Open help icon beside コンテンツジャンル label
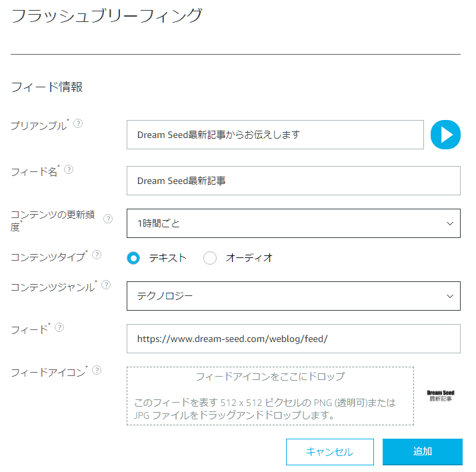476x472 pixels. pyautogui.click(x=106, y=285)
